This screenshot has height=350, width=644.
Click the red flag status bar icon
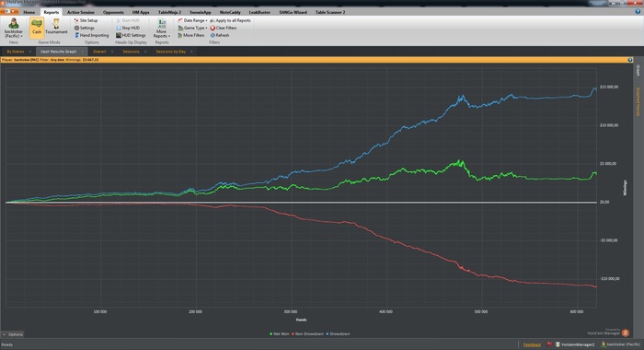(549, 344)
